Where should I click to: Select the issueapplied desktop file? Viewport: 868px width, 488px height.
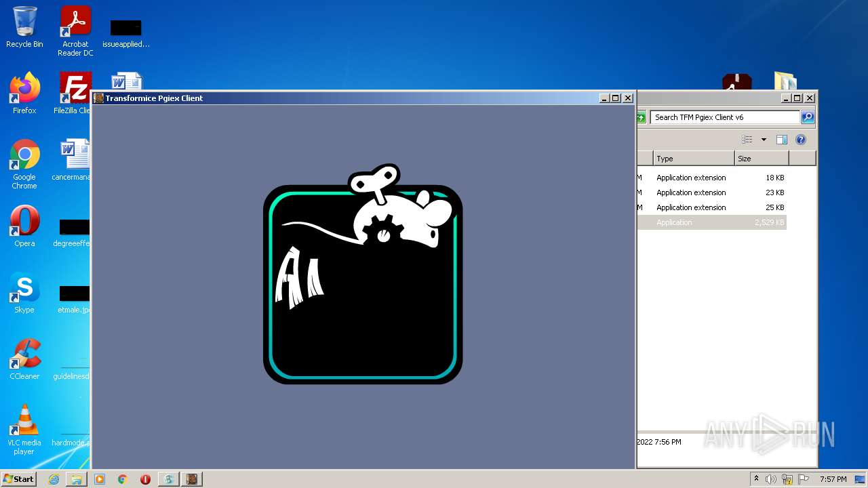point(126,34)
